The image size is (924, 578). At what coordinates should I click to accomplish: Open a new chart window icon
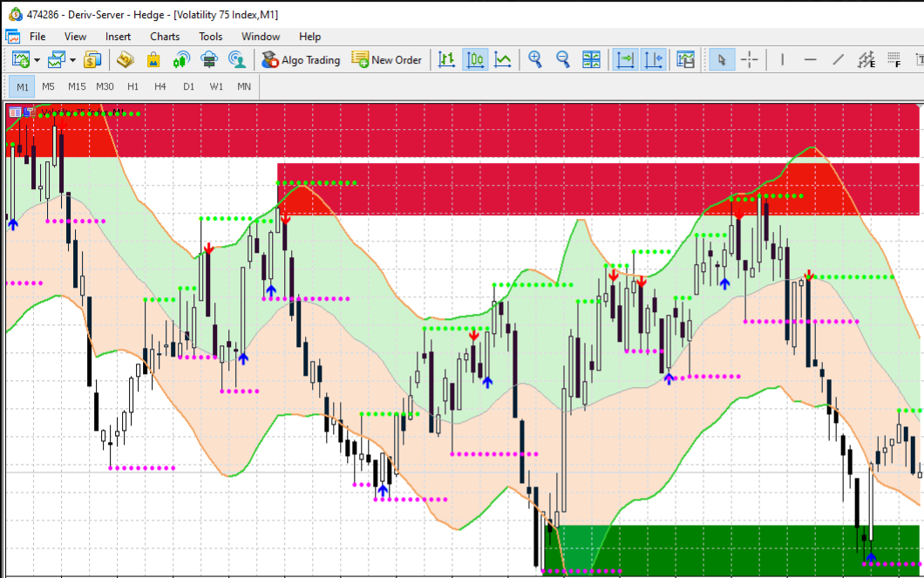coord(21,59)
